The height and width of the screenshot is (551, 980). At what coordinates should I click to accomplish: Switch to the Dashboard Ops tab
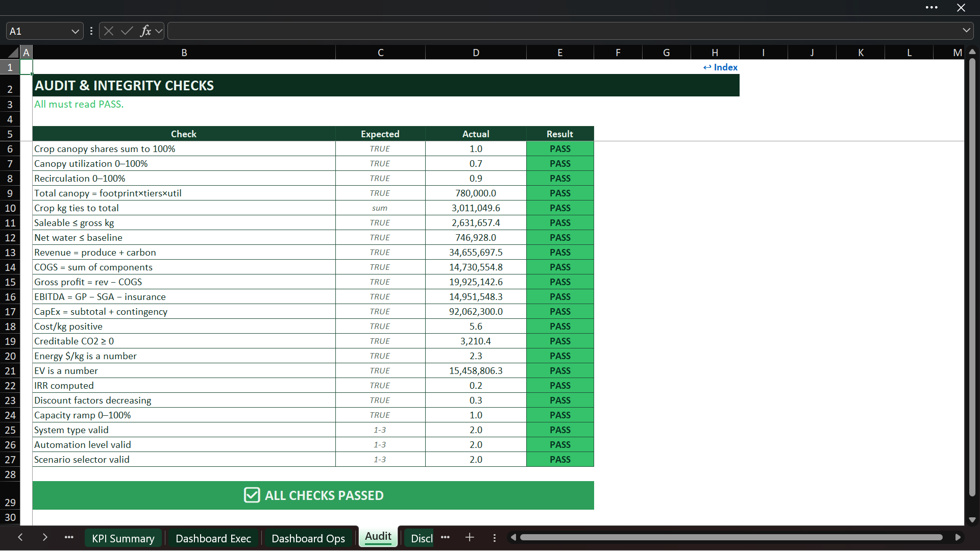(308, 538)
